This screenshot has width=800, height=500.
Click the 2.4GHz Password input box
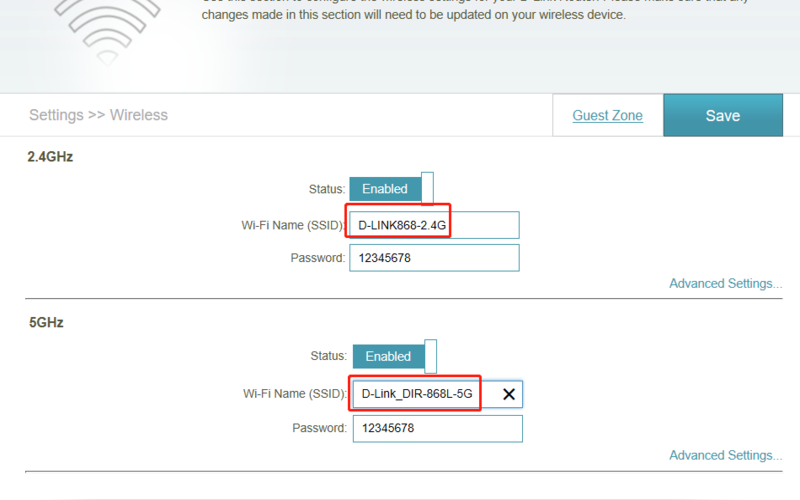(434, 258)
